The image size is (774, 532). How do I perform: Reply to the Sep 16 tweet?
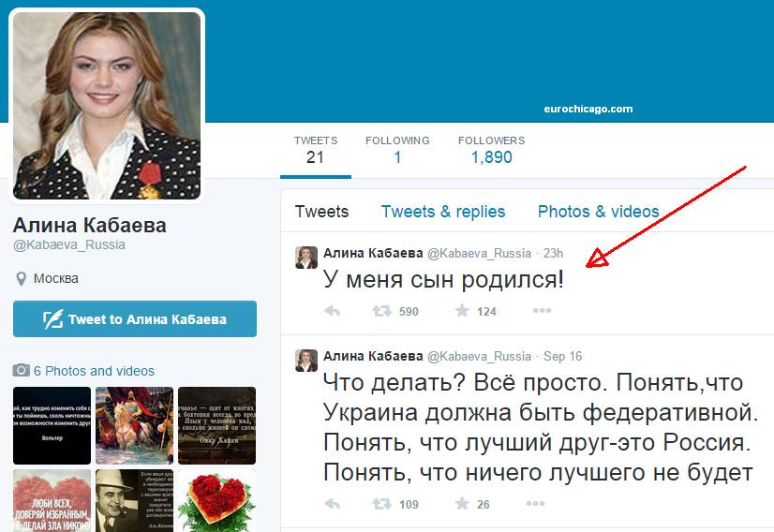coord(333,503)
